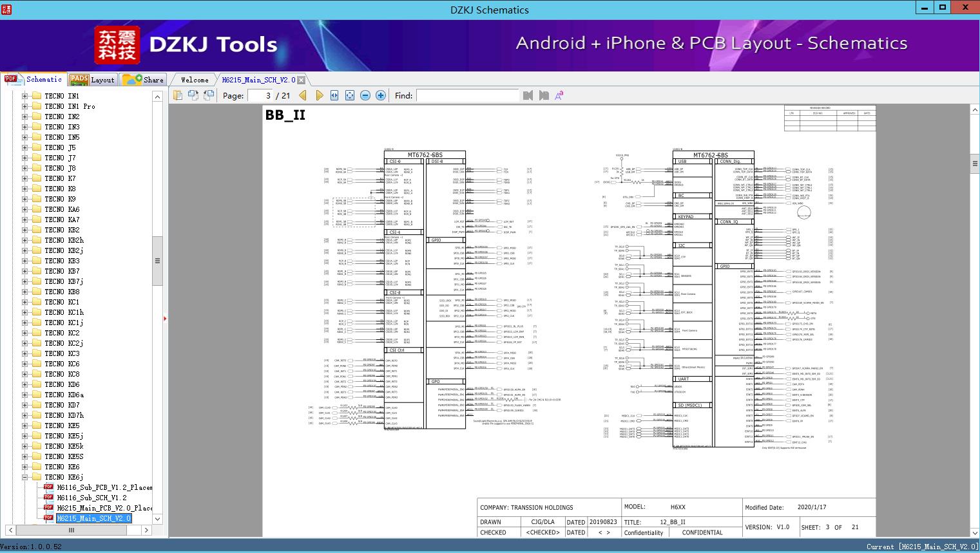Screen dimensions: 980x553
Task: Click the DZKJ app icon in title bar
Action: [6, 9]
